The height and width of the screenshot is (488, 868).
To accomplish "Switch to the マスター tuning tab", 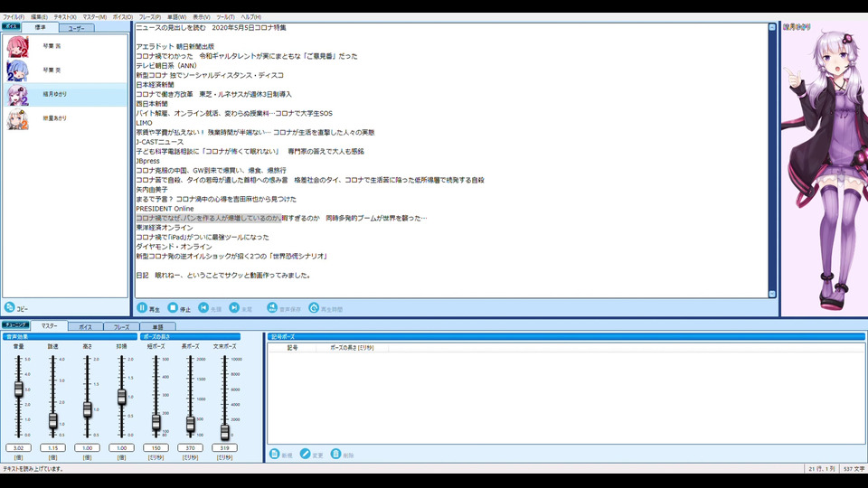I will click(49, 326).
